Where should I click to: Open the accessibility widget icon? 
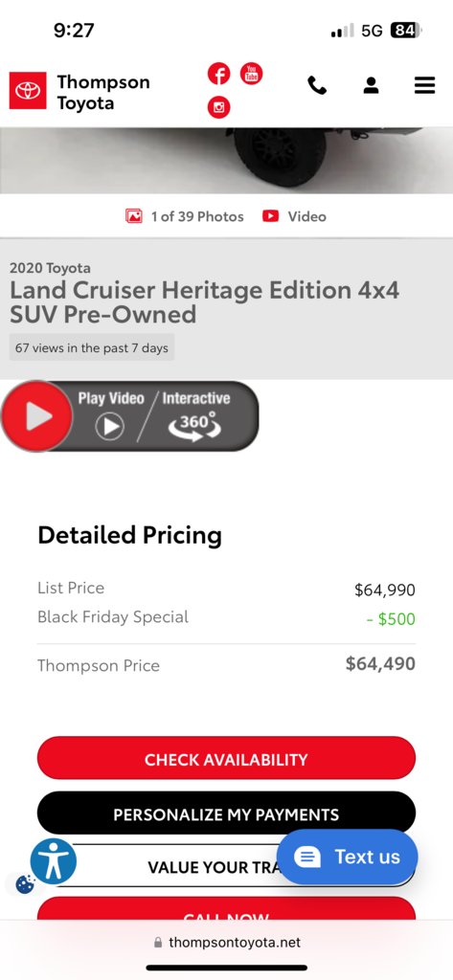(x=54, y=861)
